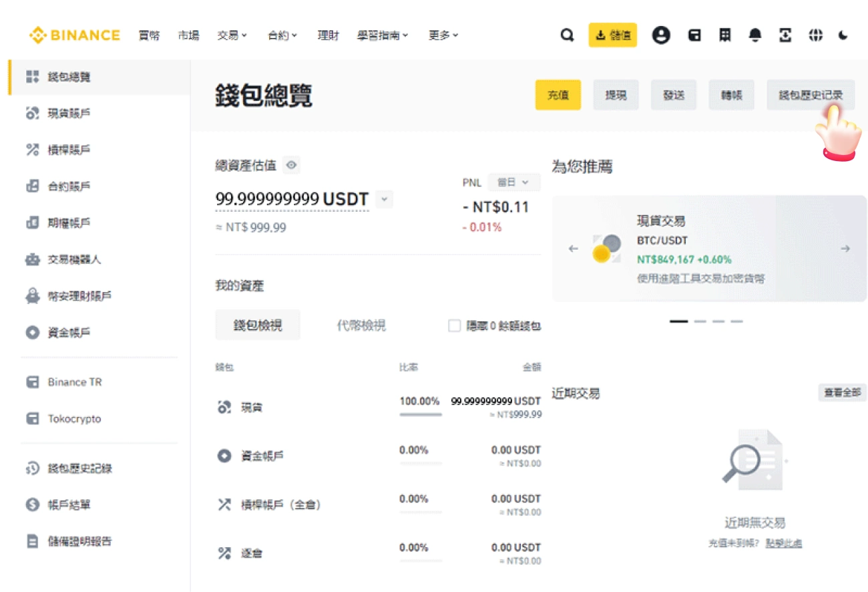
Task: Expand the USDT currency selector arrow
Action: tap(384, 198)
